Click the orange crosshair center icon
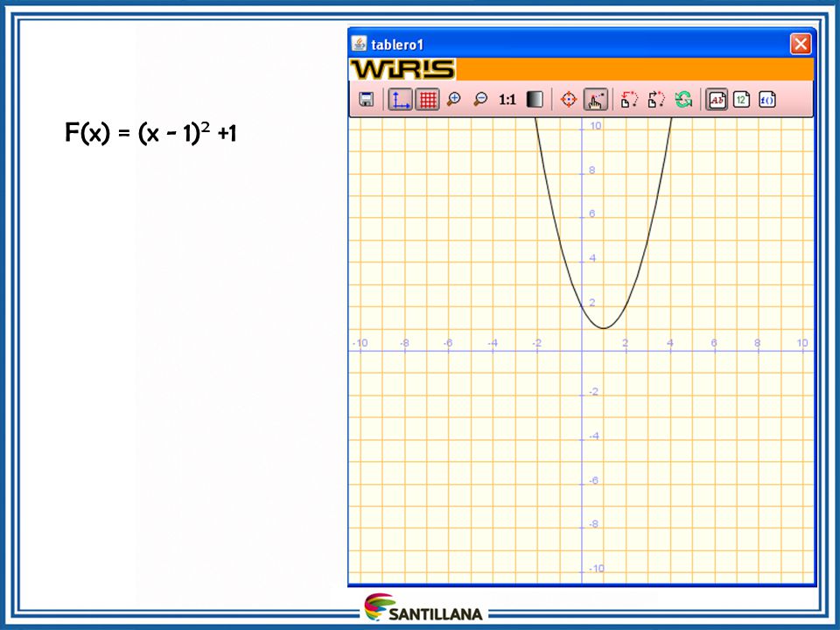The image size is (840, 630). (x=569, y=100)
